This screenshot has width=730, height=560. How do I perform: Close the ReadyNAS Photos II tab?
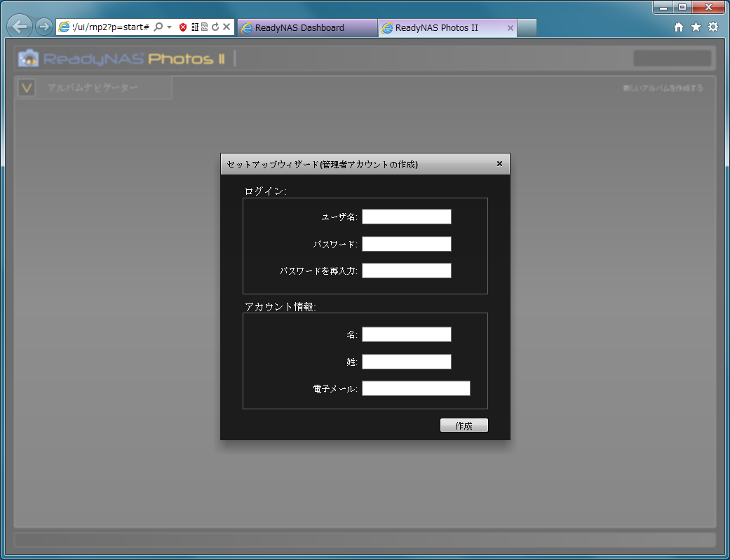point(510,28)
